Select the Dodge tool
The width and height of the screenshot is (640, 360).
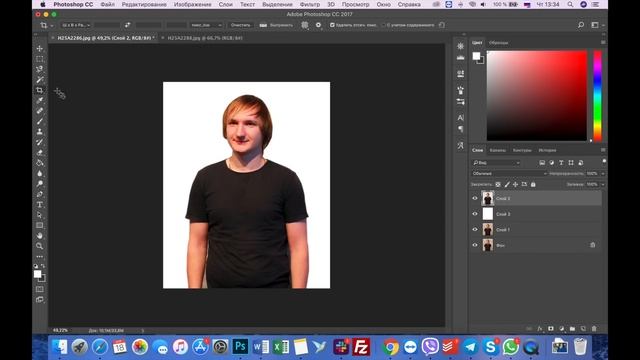point(40,184)
